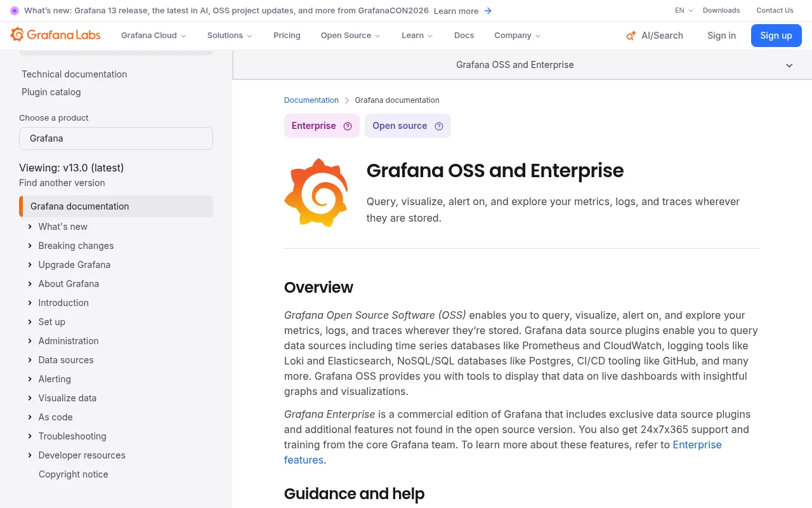Click the Overview heading
812x508 pixels.
318,288
